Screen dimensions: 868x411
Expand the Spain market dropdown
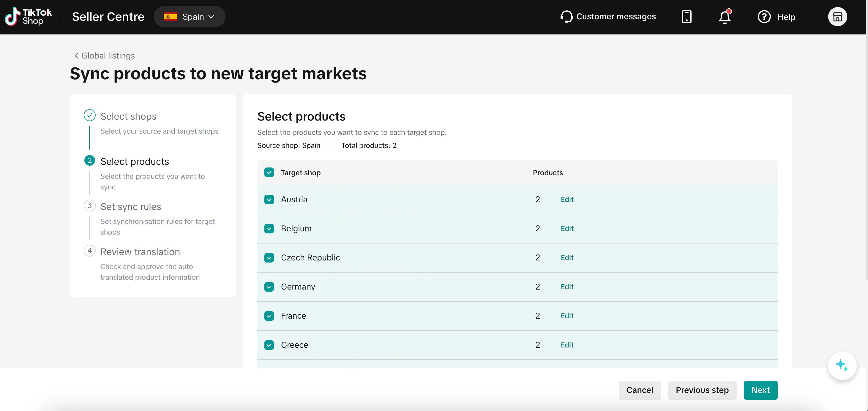[189, 17]
